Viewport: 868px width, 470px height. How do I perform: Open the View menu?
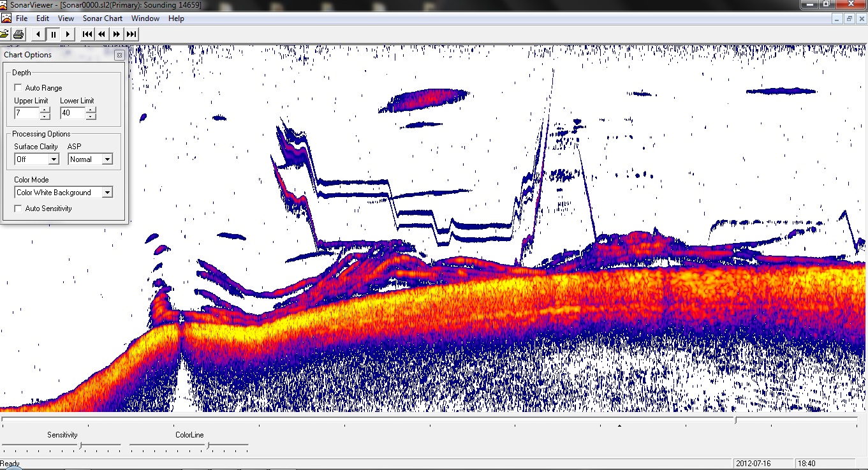tap(66, 18)
